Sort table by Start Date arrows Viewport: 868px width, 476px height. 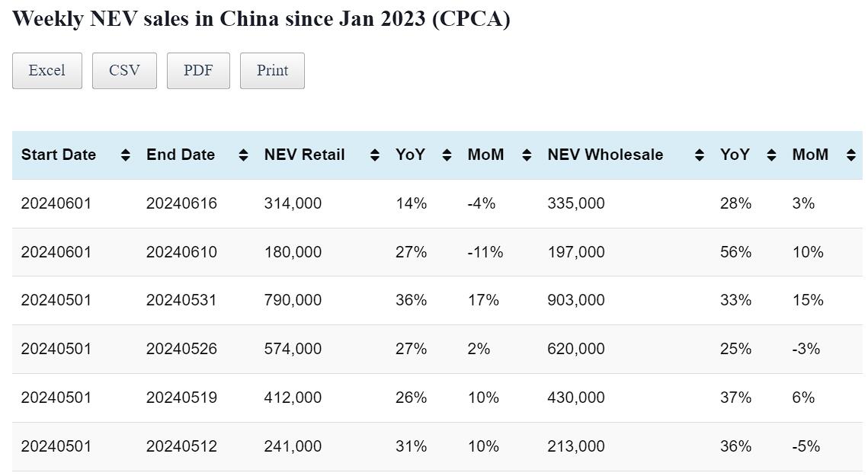pos(126,155)
